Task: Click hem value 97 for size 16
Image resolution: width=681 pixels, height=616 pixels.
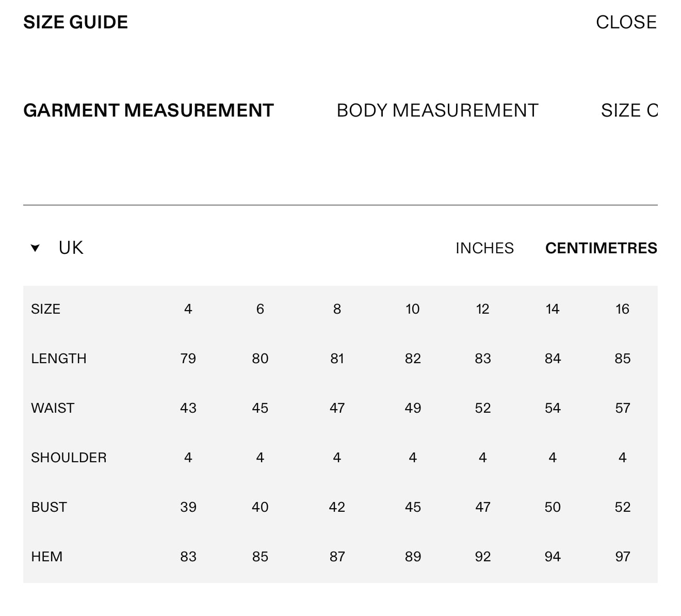Action: tap(622, 557)
